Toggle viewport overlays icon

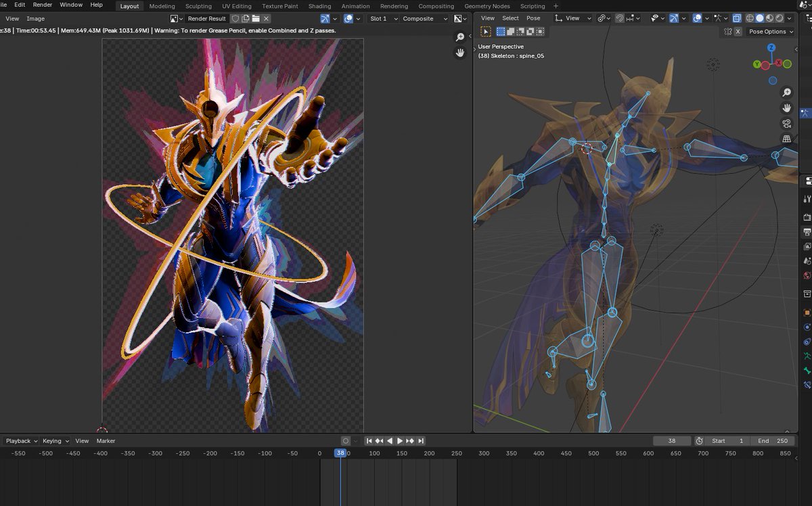697,18
